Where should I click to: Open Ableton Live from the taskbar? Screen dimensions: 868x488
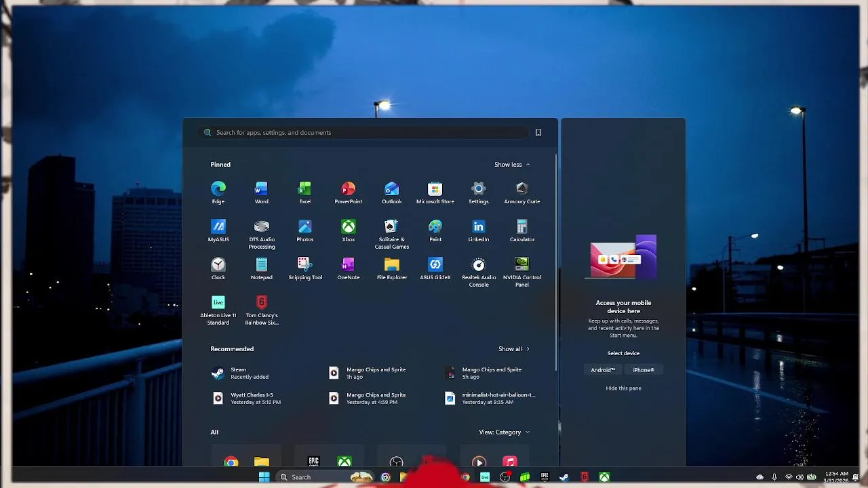485,477
